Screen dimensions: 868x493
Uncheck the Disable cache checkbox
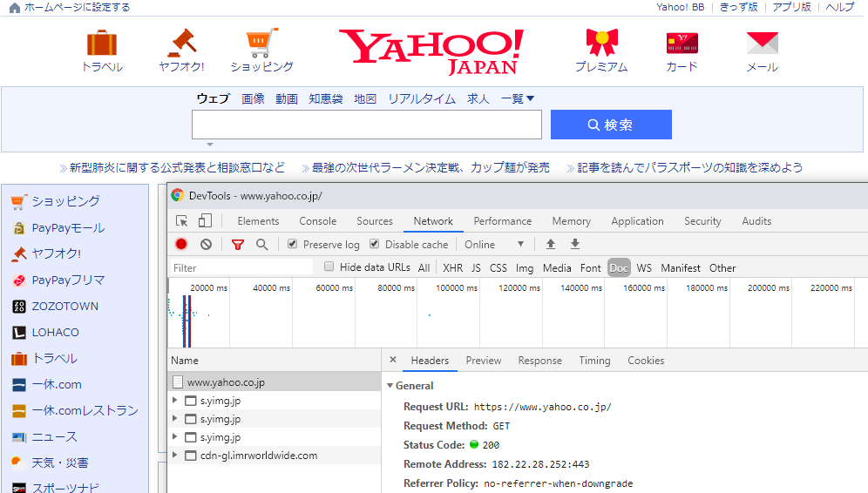click(x=375, y=245)
